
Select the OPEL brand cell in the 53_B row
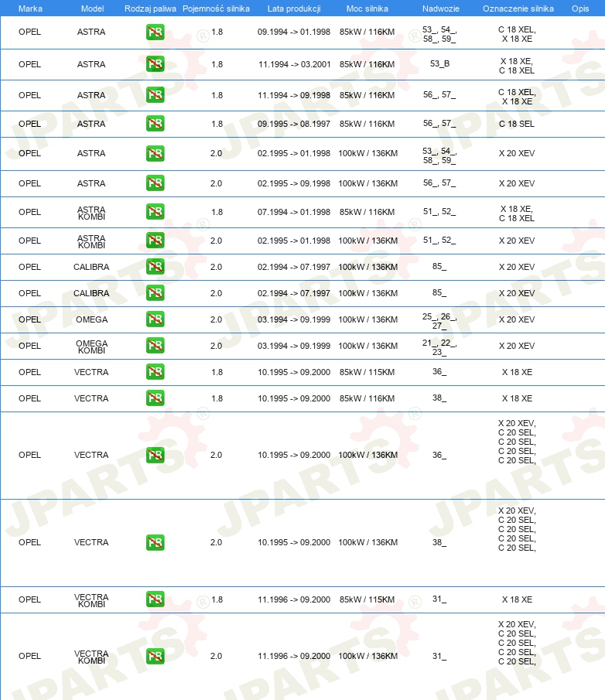click(x=29, y=64)
